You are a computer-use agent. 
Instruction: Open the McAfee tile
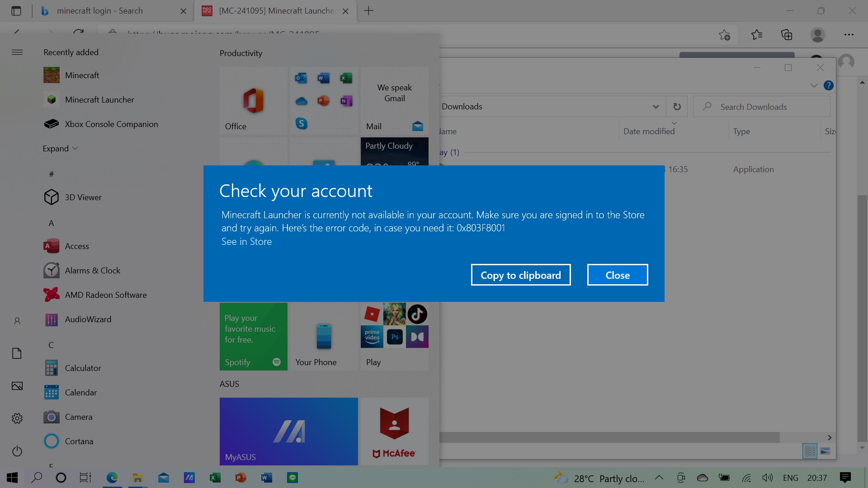[x=394, y=431]
